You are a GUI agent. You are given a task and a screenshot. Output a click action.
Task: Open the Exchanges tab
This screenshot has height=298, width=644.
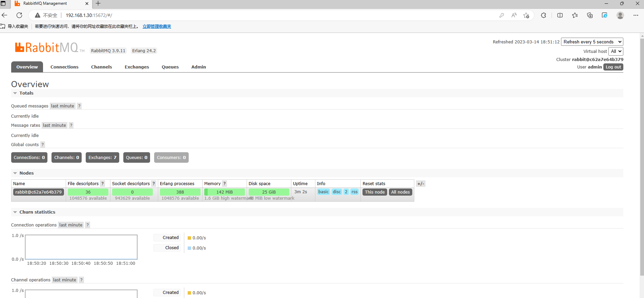point(137,67)
